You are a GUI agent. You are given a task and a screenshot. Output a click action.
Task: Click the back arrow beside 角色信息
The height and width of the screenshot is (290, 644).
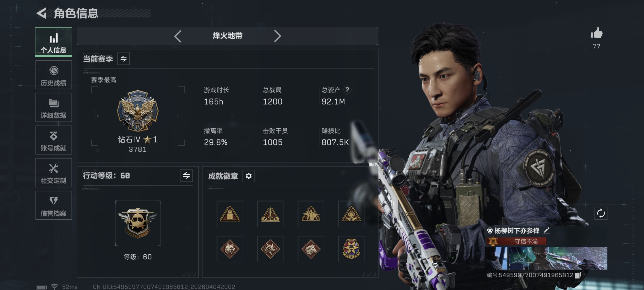click(x=42, y=13)
